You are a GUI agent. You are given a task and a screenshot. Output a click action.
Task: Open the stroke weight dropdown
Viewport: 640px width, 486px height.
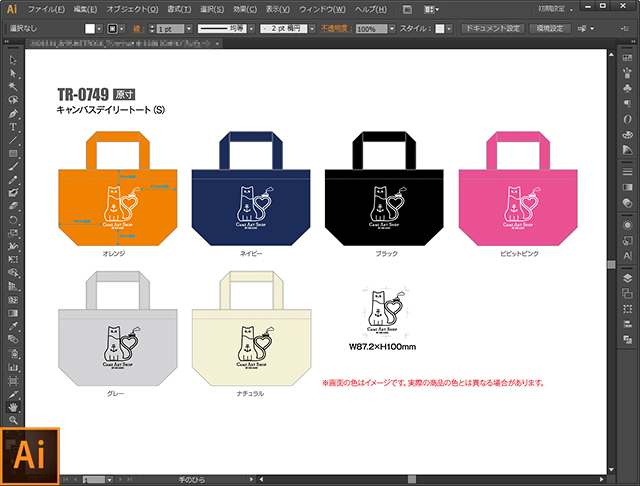click(x=189, y=29)
